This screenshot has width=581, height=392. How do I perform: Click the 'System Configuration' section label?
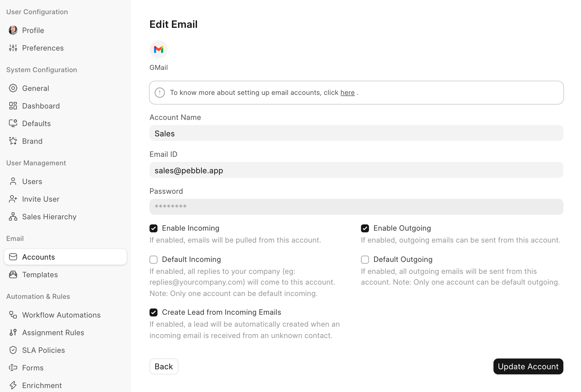(42, 70)
